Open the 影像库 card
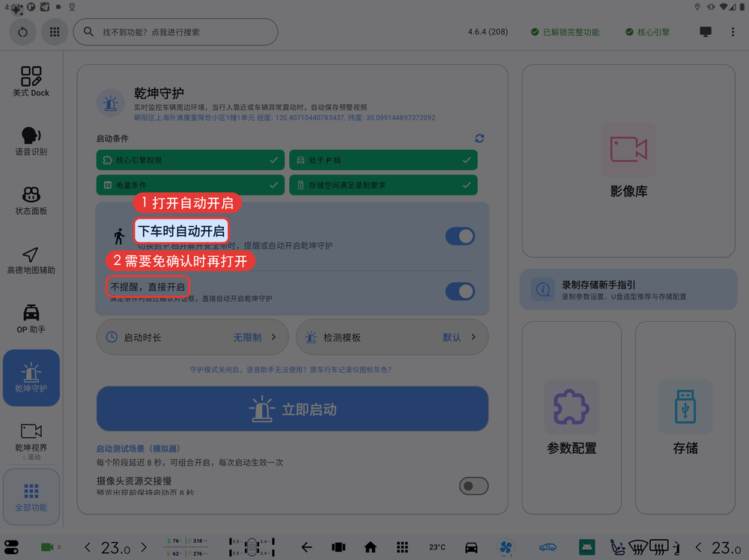Screen dimensions: 749x560 (628, 161)
